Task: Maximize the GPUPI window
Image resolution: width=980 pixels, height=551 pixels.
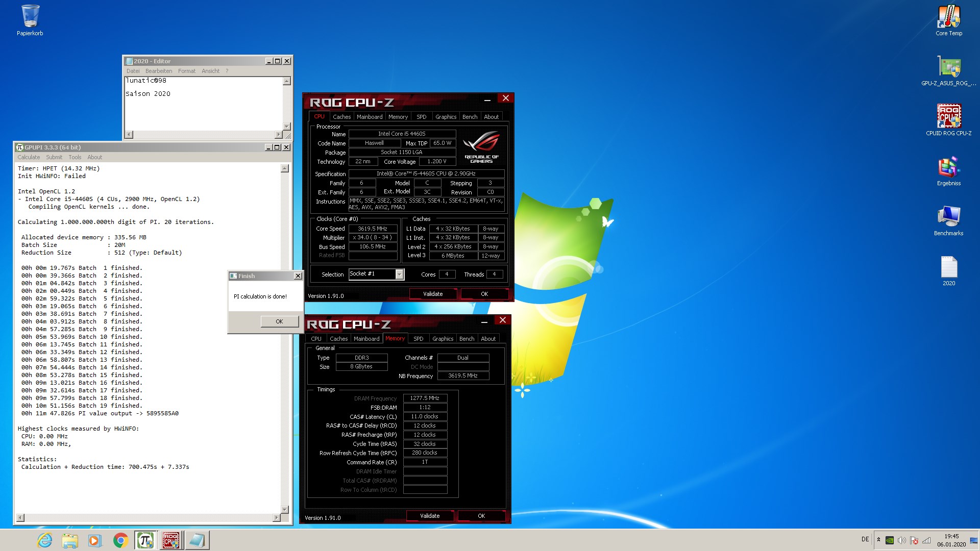Action: pos(277,147)
